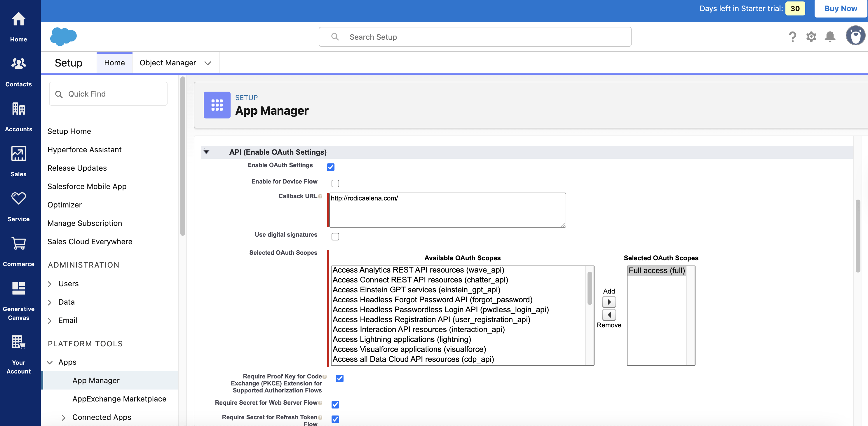Open the Object Manager dropdown chevron
Viewport: 868px width, 426px height.
click(x=208, y=63)
